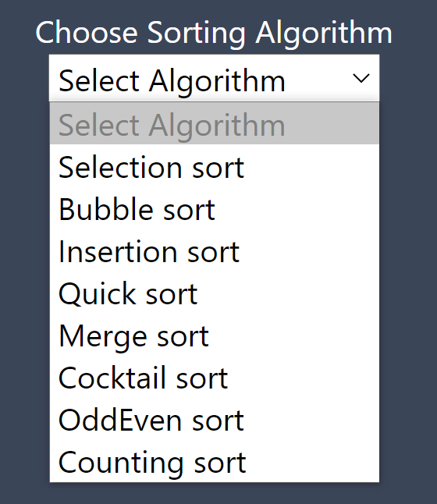This screenshot has height=504, width=437.
Task: Pick Cocktail sort algorithm
Action: (x=215, y=378)
